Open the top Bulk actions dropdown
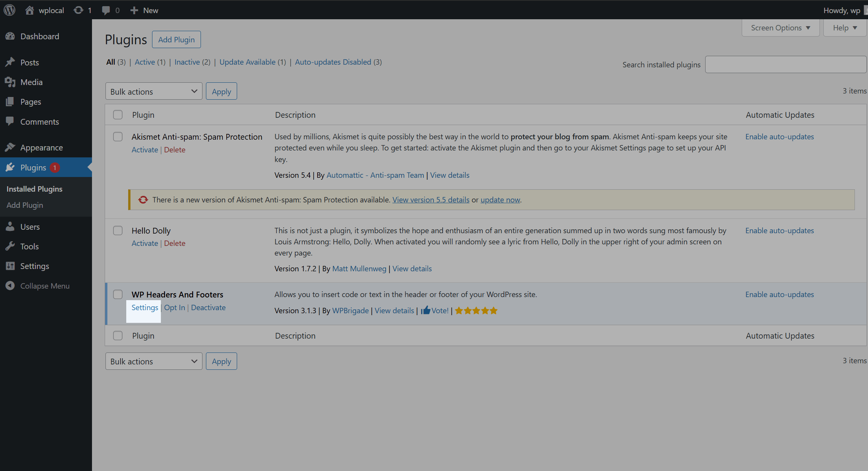Viewport: 868px width, 471px height. click(154, 91)
